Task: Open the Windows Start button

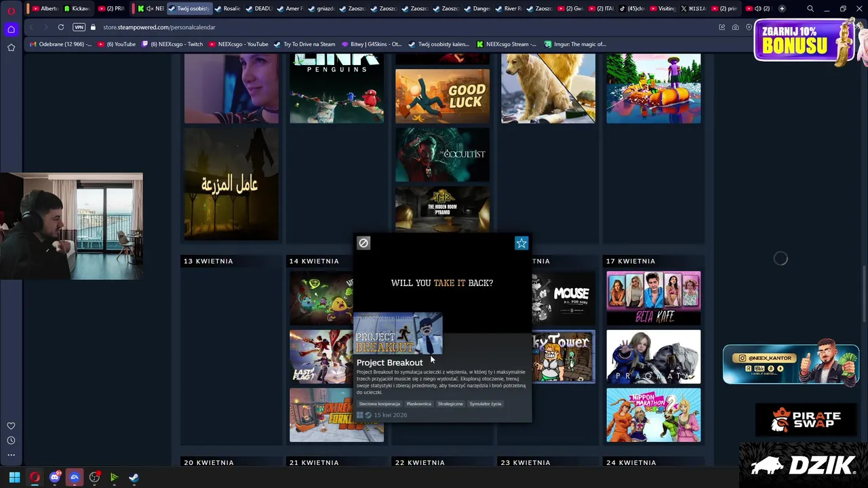Action: click(14, 477)
